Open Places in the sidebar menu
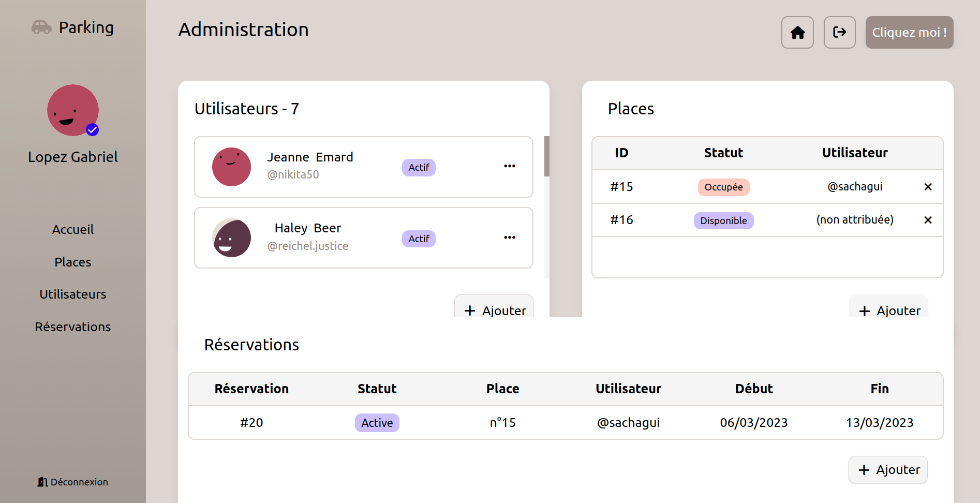The height and width of the screenshot is (503, 980). [73, 262]
